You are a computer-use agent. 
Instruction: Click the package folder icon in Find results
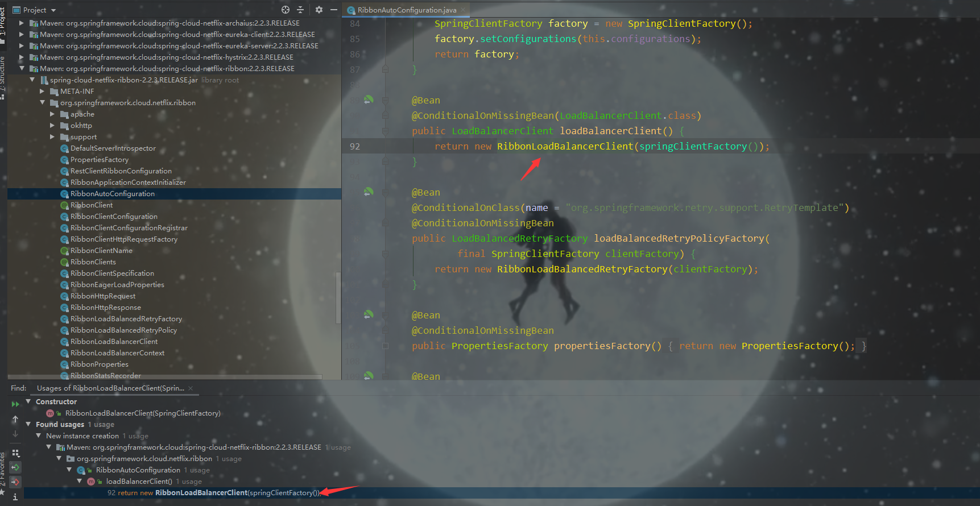[71, 459]
